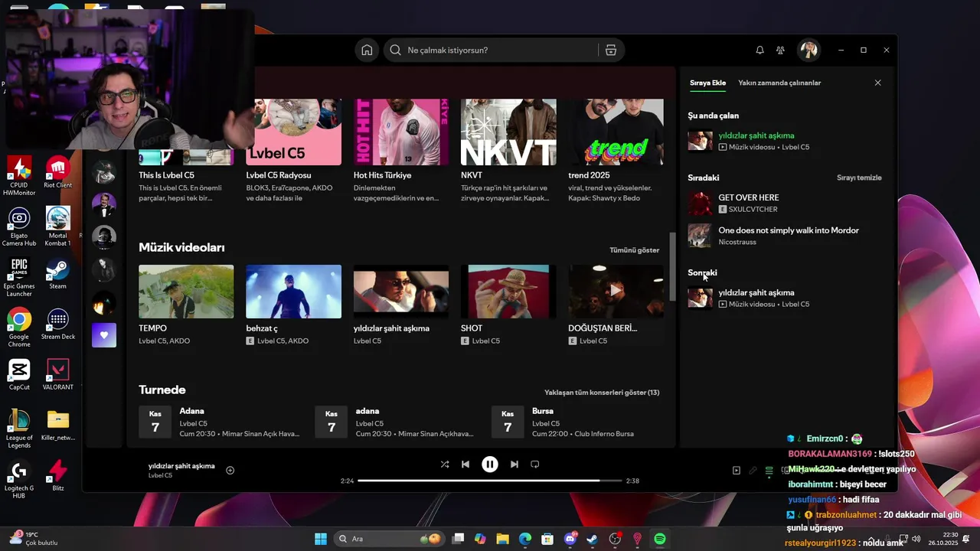The image size is (980, 551).
Task: Open Logitech G HUB desktop icon
Action: click(x=19, y=479)
